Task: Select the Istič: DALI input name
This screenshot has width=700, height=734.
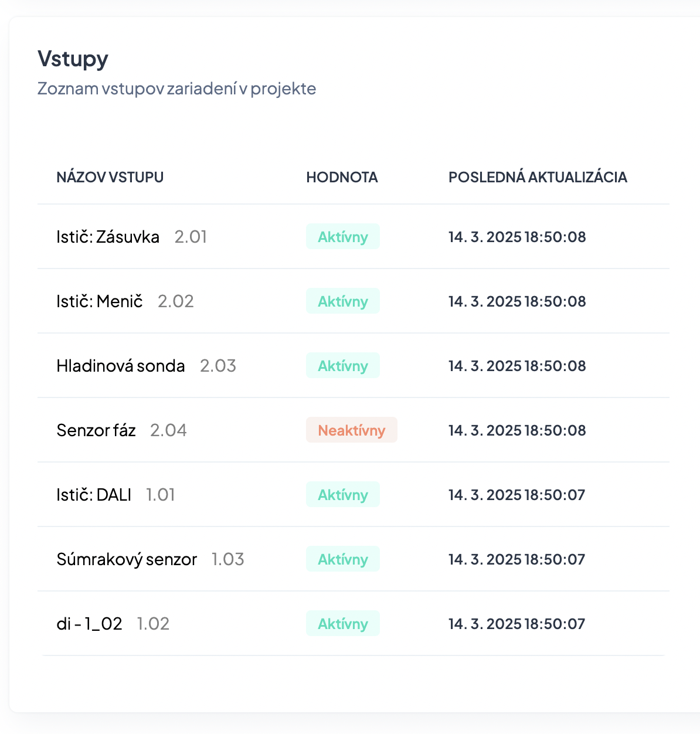Action: [x=94, y=495]
